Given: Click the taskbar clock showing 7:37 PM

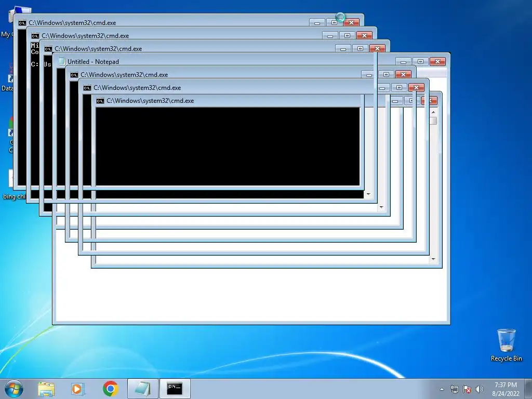Looking at the screenshot, I should (x=506, y=389).
